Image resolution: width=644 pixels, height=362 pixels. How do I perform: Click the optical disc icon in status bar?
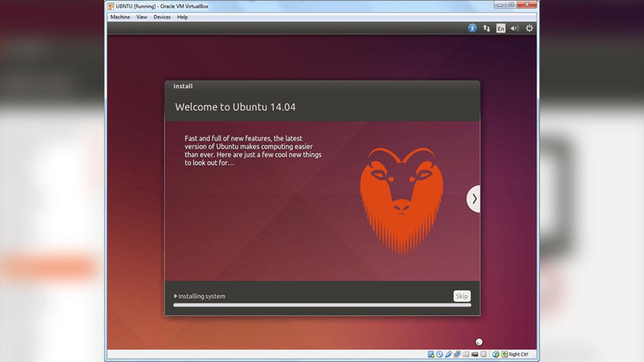[x=439, y=354]
